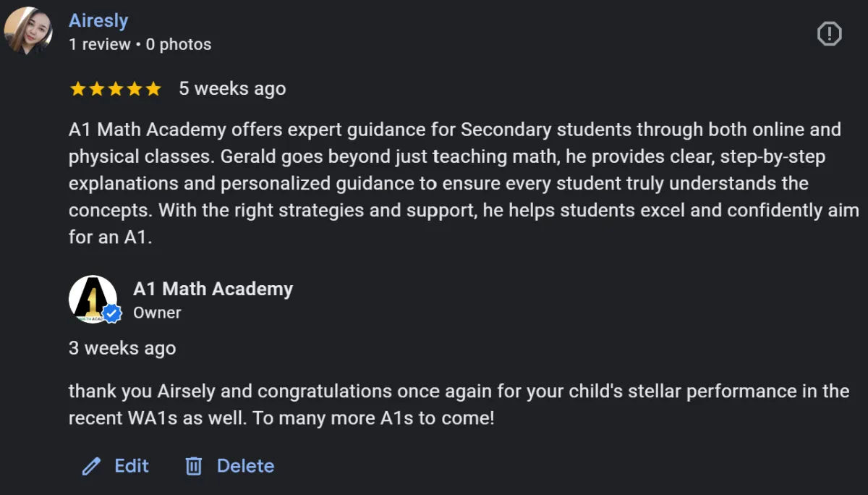The height and width of the screenshot is (495, 868).
Task: Open the Airesly reviewer name link
Action: click(98, 21)
